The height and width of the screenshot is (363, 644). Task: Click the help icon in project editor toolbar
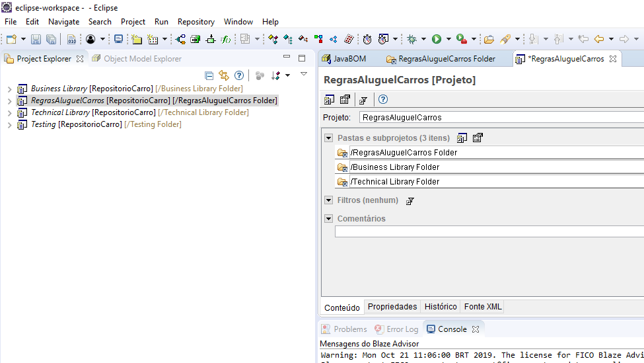pos(383,99)
